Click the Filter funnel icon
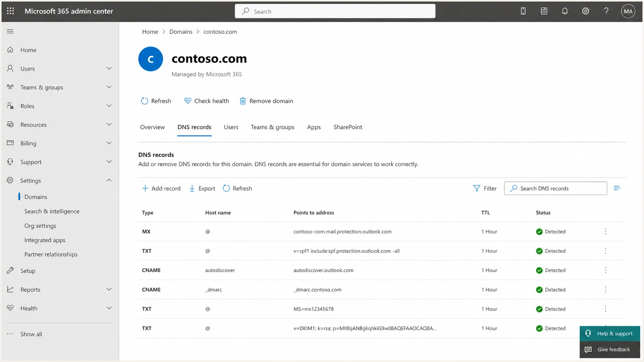This screenshot has width=644, height=362. (x=476, y=188)
